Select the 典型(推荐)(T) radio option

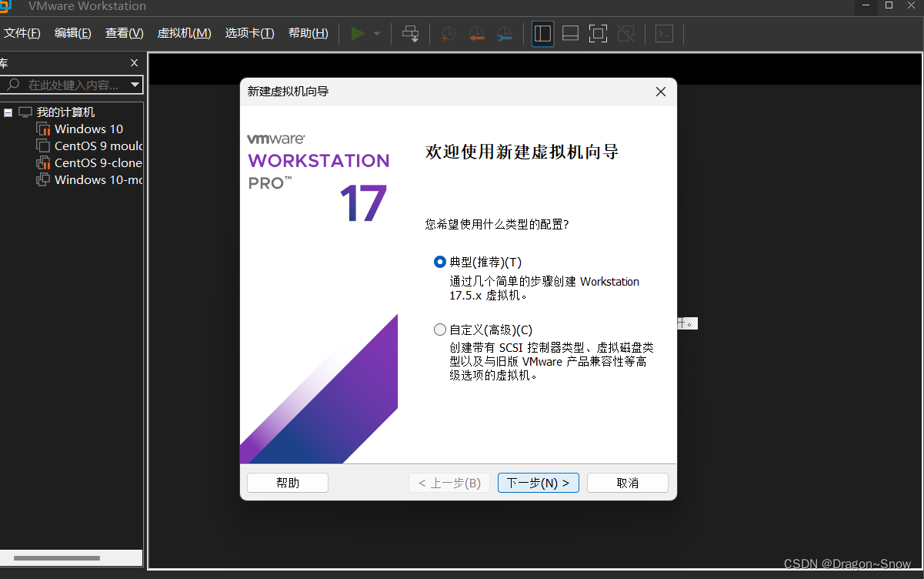[x=440, y=262]
